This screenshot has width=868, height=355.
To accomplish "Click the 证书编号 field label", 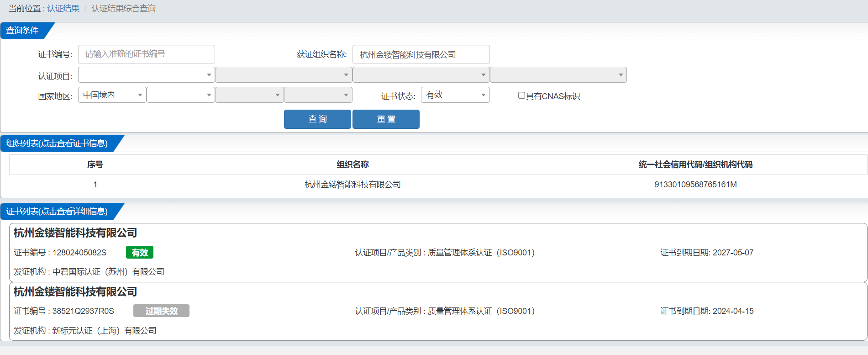I will (55, 54).
